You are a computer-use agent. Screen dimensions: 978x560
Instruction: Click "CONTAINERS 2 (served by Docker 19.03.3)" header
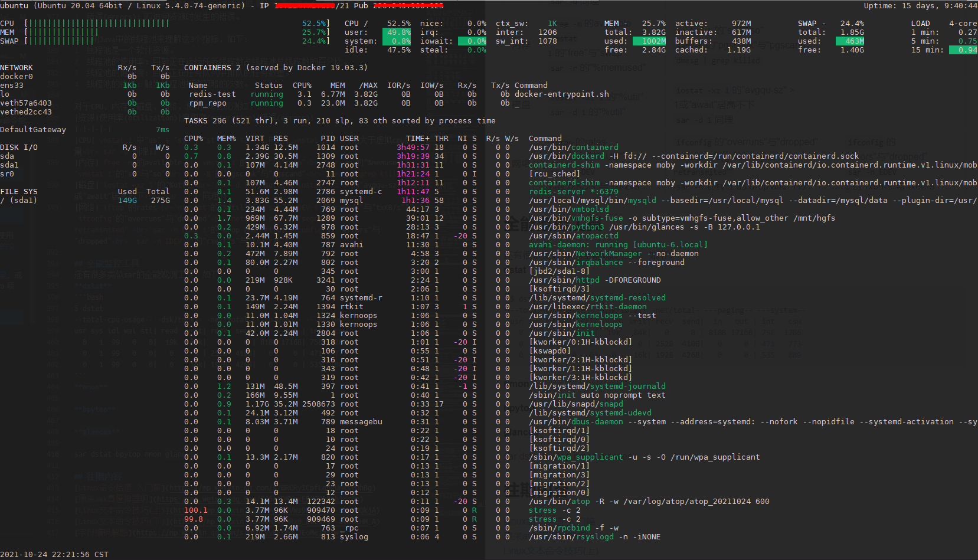coord(276,68)
